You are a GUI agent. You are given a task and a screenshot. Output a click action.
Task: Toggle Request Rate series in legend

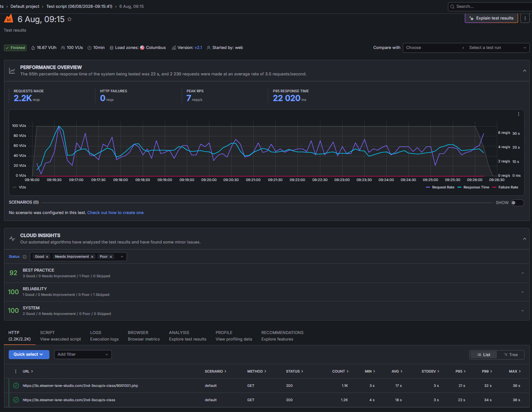coord(440,187)
